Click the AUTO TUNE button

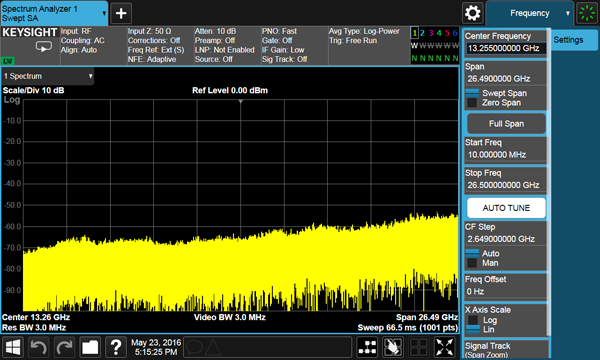506,208
